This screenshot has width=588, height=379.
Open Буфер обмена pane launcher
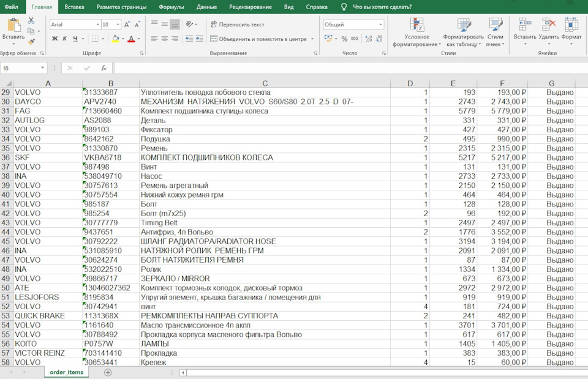[x=42, y=53]
